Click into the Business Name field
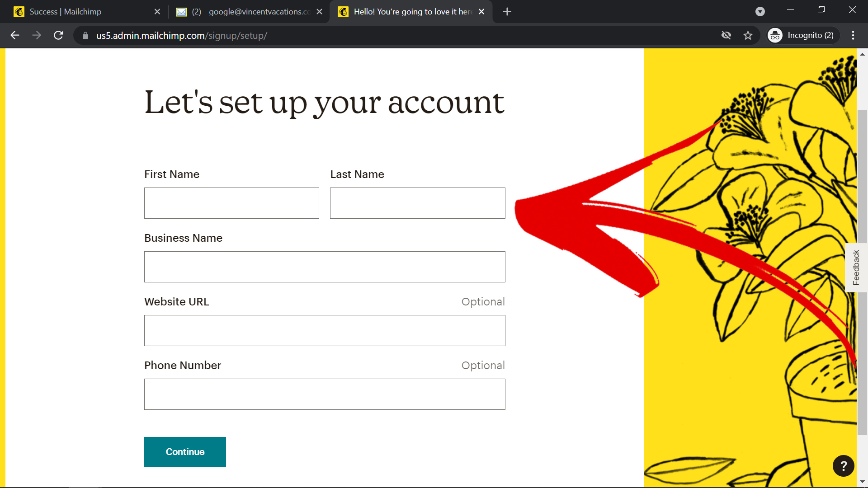Screen dimensions: 868x488 (x=325, y=267)
